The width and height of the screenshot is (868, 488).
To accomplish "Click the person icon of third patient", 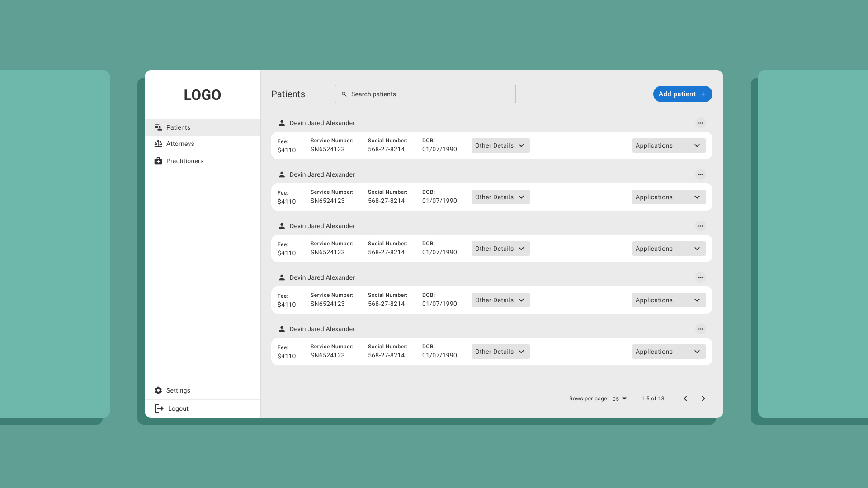I will [282, 226].
